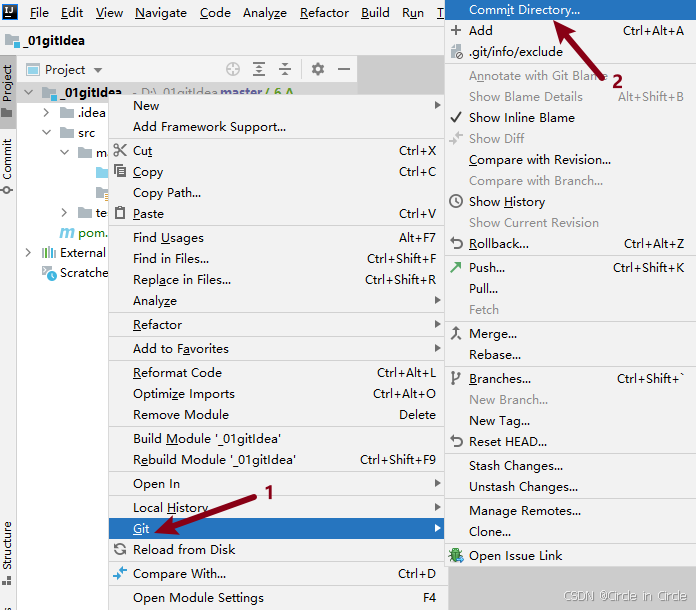The image size is (696, 610).
Task: Click the Rollback undo arrow icon
Action: point(456,244)
